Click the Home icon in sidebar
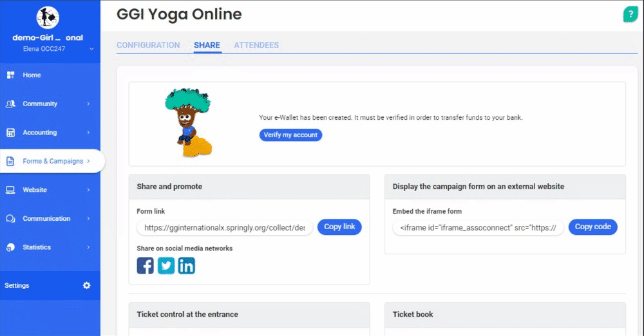 pyautogui.click(x=10, y=75)
